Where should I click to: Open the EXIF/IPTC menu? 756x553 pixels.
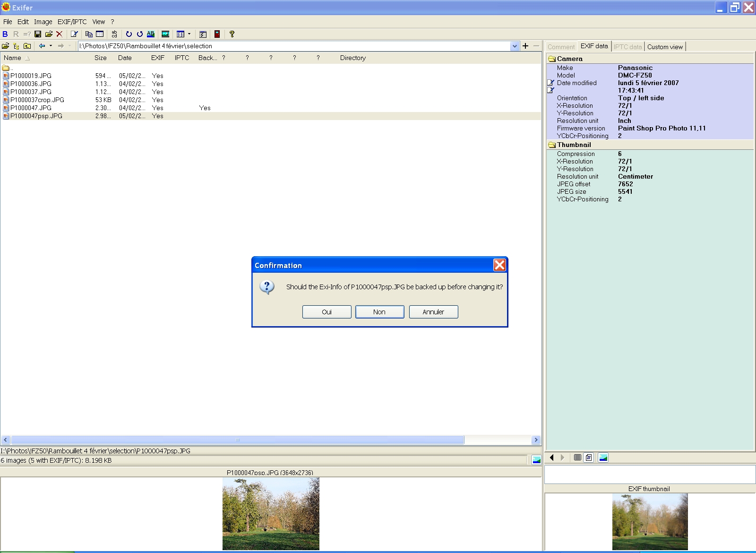click(x=72, y=22)
